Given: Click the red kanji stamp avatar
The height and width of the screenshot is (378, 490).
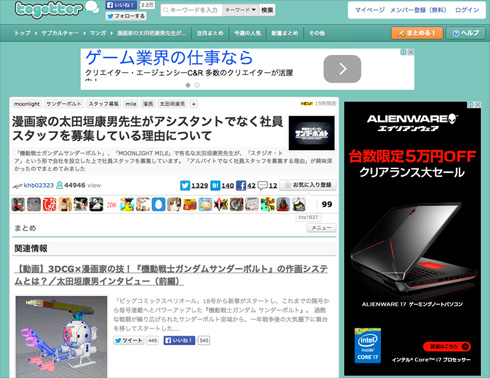Looking at the screenshot, I should (x=49, y=204).
